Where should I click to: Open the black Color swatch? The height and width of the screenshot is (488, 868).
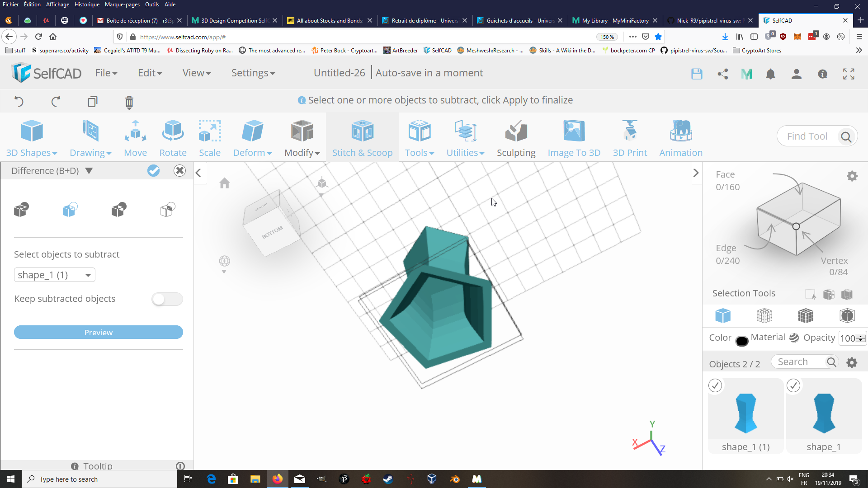[741, 341]
